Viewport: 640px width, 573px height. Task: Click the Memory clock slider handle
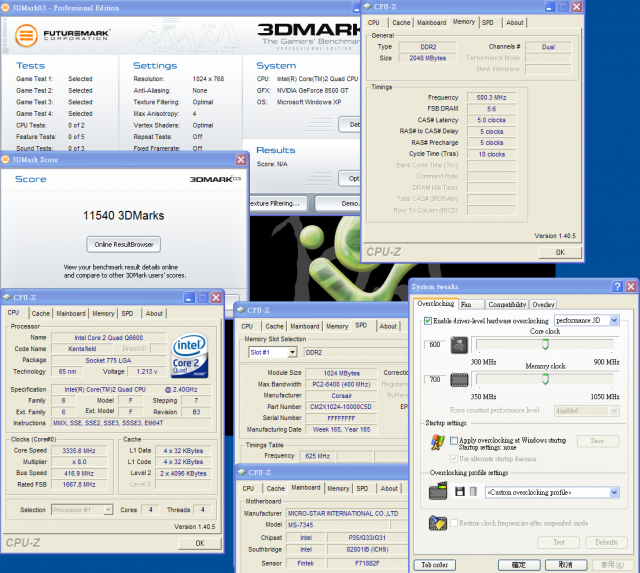(545, 379)
